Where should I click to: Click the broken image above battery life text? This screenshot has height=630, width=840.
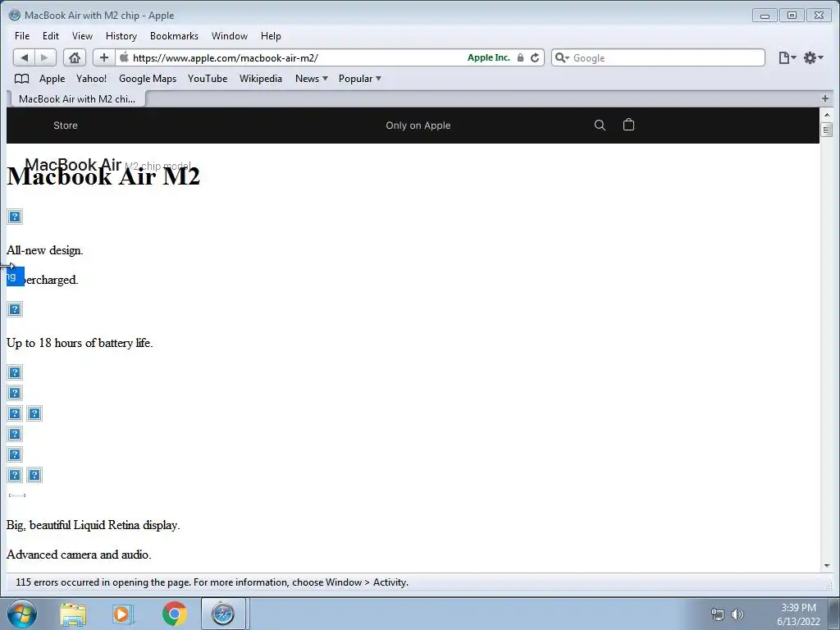pos(15,309)
